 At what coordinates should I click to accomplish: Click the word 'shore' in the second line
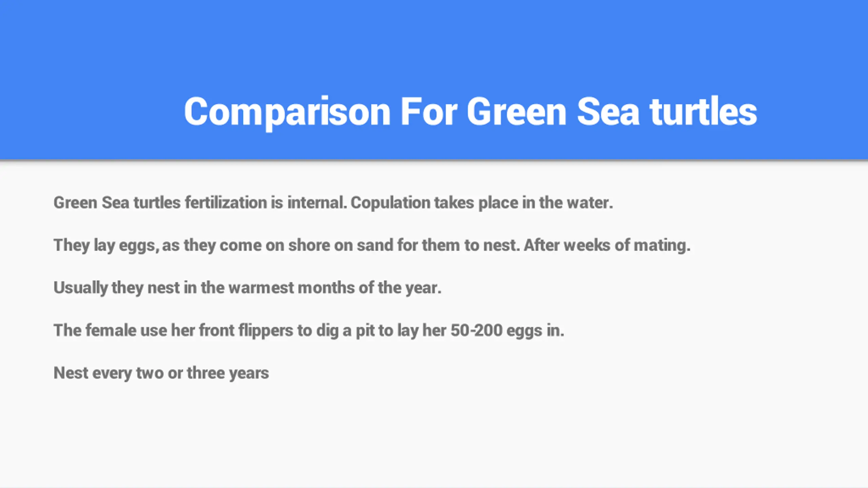point(309,245)
